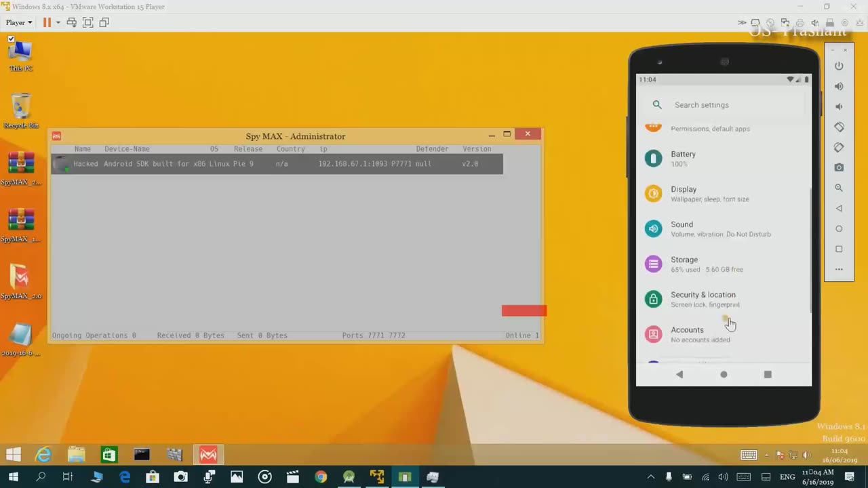Screen dimensions: 868x488
Task: Click VMware printer device icon
Action: point(800,22)
